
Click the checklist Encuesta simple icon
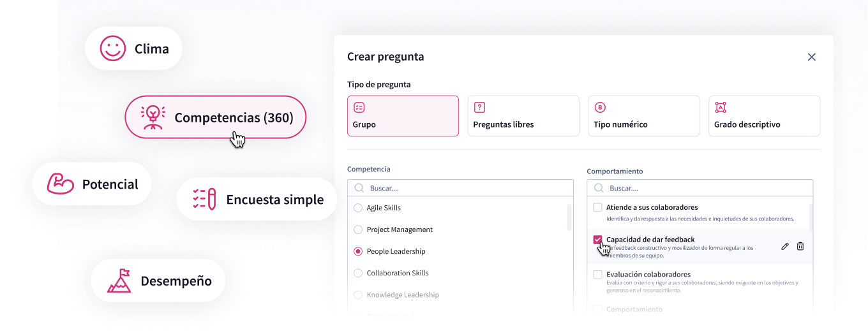204,200
